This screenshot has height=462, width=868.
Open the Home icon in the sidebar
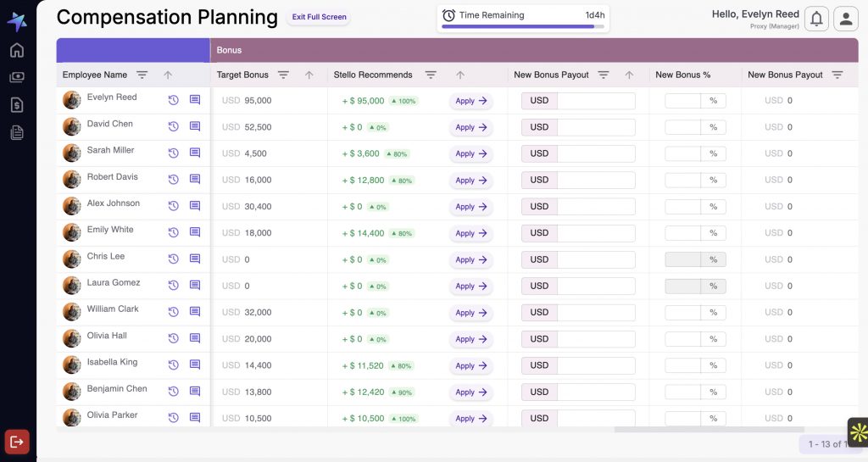tap(17, 50)
